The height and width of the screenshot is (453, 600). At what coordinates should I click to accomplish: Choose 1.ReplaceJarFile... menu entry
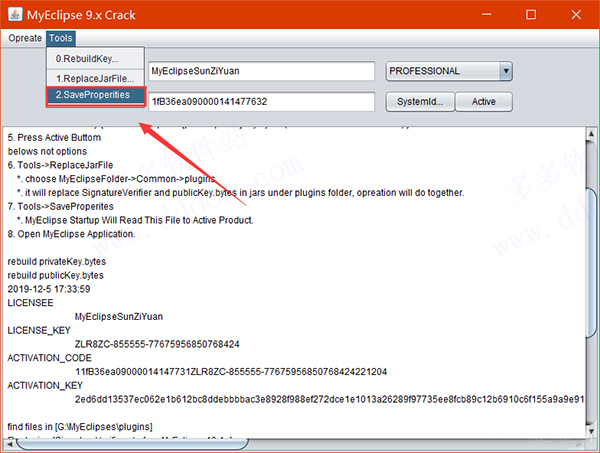pyautogui.click(x=95, y=78)
